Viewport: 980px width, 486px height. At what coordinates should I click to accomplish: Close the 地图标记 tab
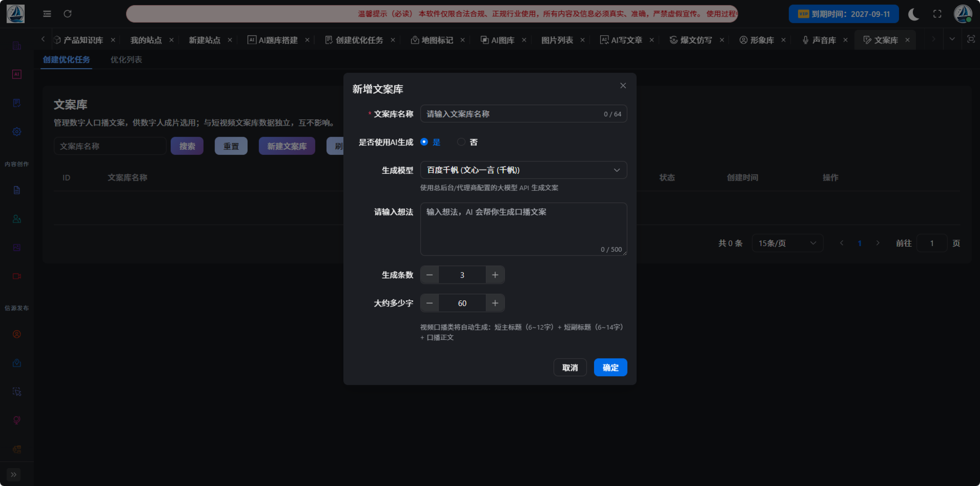[x=463, y=40]
